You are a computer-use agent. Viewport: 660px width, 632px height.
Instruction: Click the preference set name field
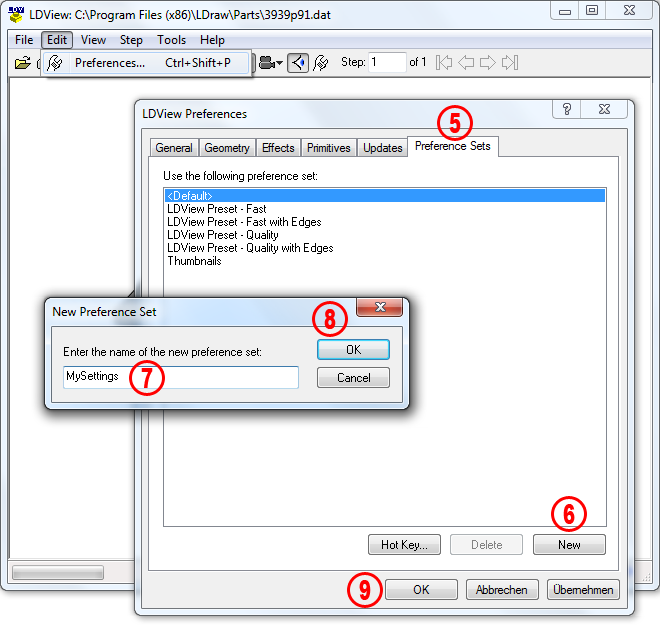[181, 377]
